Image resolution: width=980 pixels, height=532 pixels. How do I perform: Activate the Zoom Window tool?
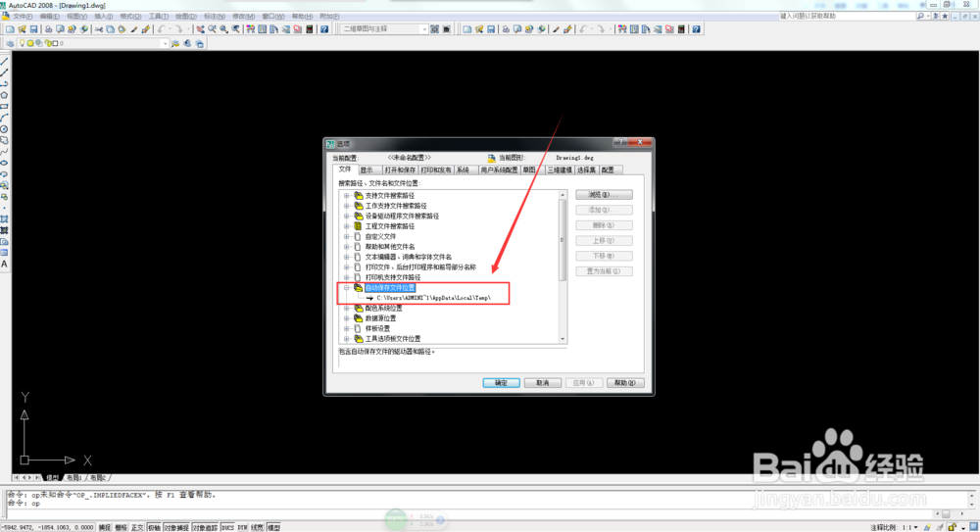(x=223, y=29)
